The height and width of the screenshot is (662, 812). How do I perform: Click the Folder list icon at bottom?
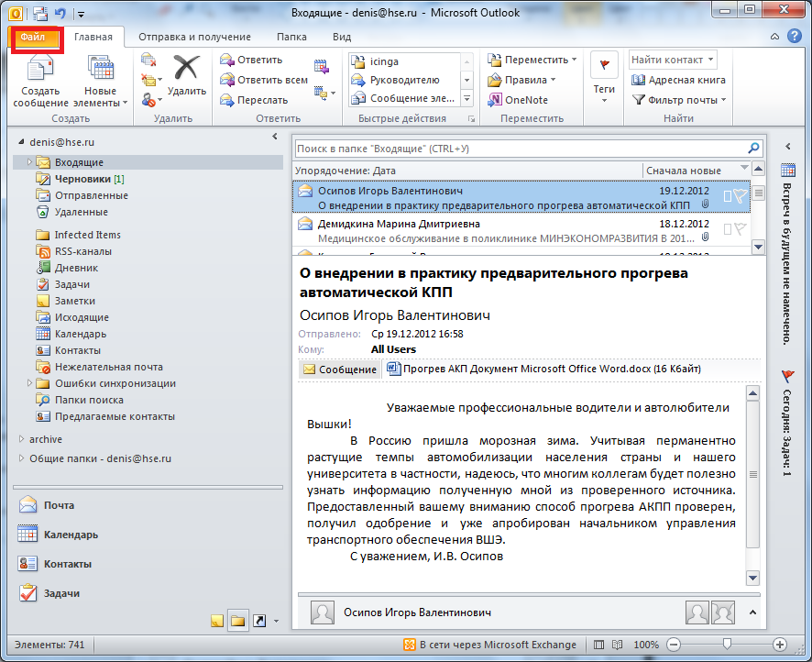pos(238,621)
